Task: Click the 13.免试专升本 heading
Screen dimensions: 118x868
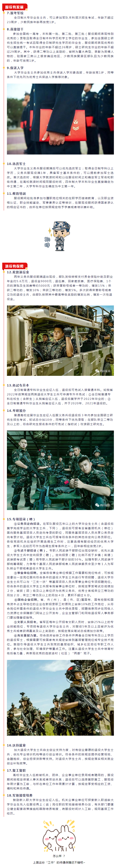Action: (x=18, y=385)
